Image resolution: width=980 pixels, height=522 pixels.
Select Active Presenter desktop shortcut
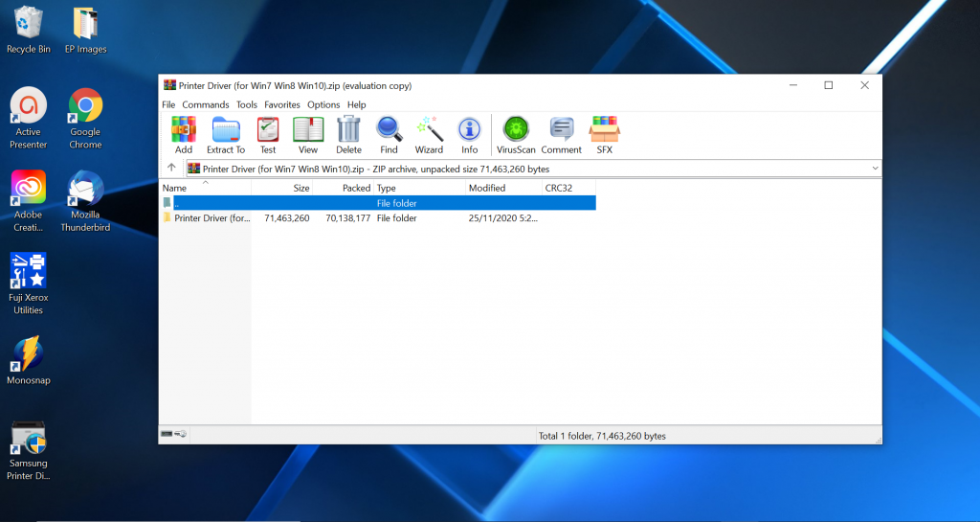[28, 119]
